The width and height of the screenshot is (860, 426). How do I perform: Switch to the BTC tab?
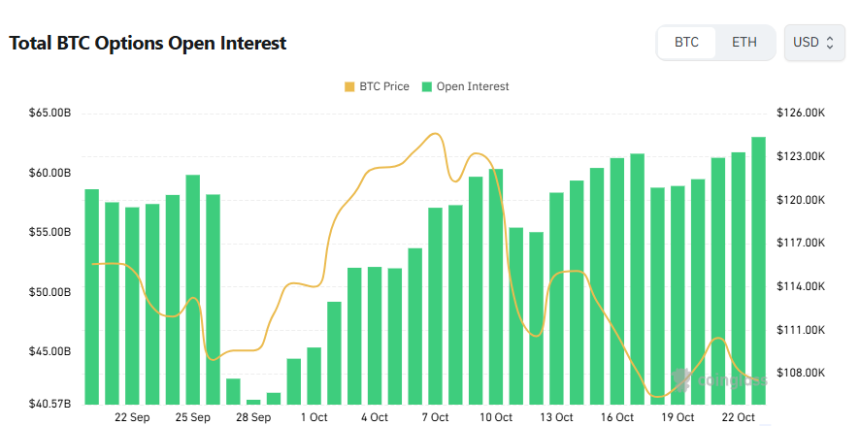[x=687, y=43]
